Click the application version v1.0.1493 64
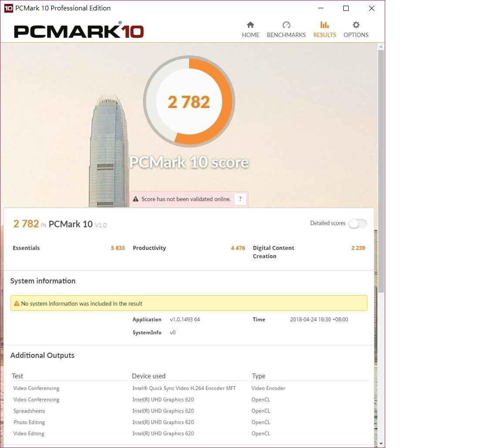Viewport: 502px width, 448px height. pyautogui.click(x=185, y=320)
